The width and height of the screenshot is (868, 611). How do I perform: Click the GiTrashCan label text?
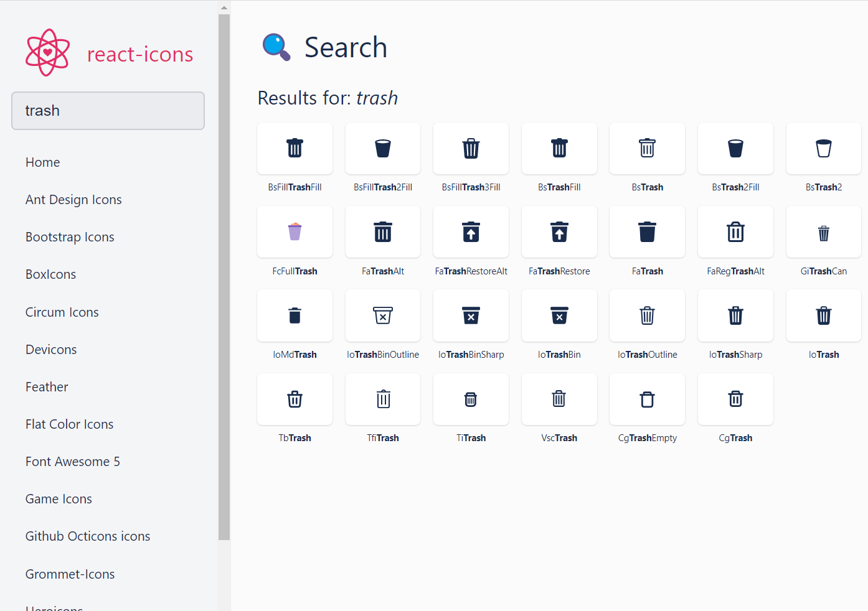click(x=824, y=271)
